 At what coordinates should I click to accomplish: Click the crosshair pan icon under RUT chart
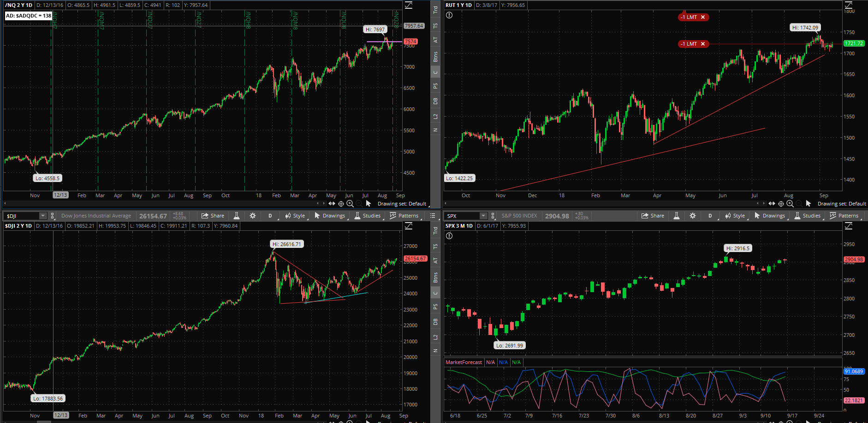[781, 204]
